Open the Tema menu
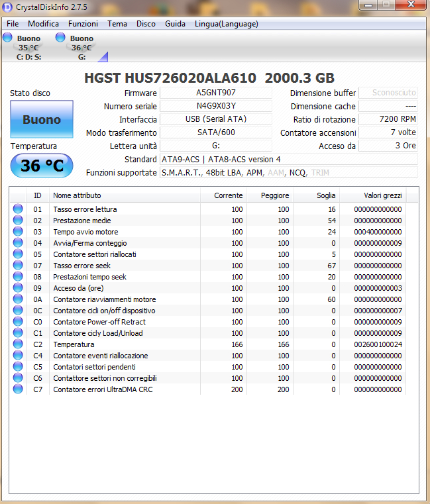The image size is (430, 504). click(117, 24)
